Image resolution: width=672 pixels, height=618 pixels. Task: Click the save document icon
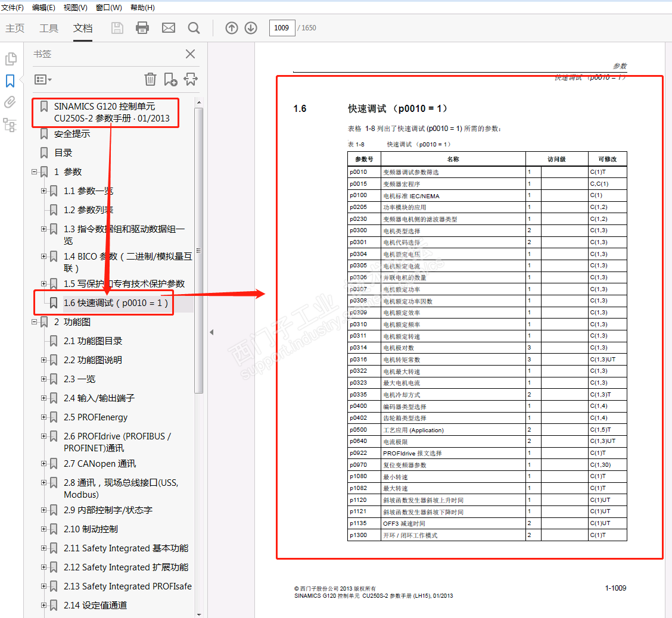pyautogui.click(x=117, y=28)
